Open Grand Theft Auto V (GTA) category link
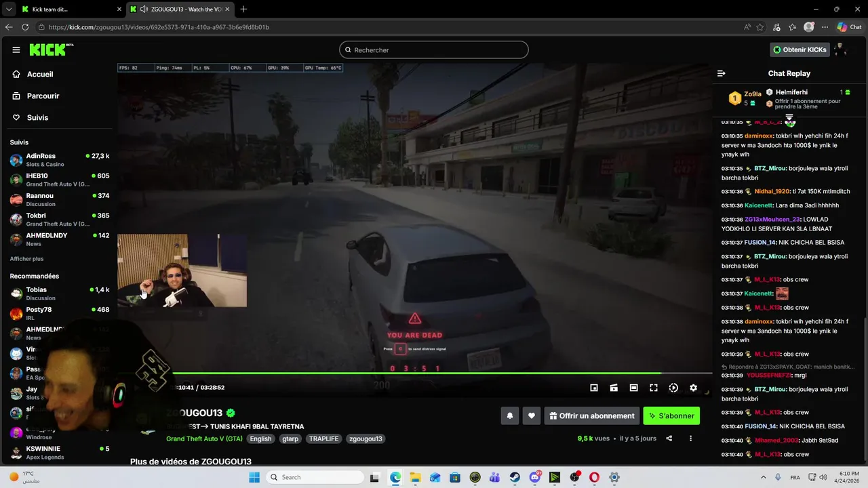The height and width of the screenshot is (488, 868). (x=204, y=439)
